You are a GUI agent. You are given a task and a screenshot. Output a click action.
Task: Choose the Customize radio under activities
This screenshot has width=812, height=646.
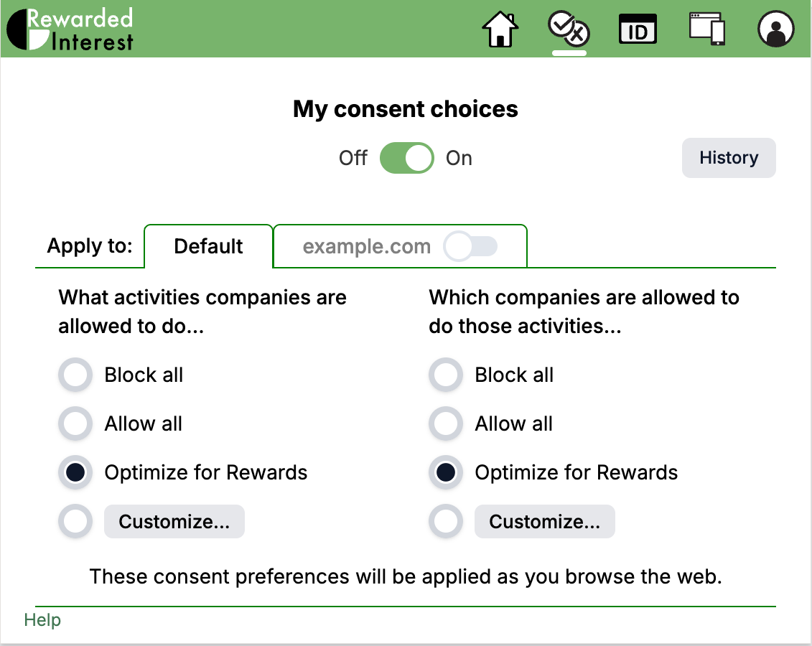click(75, 521)
